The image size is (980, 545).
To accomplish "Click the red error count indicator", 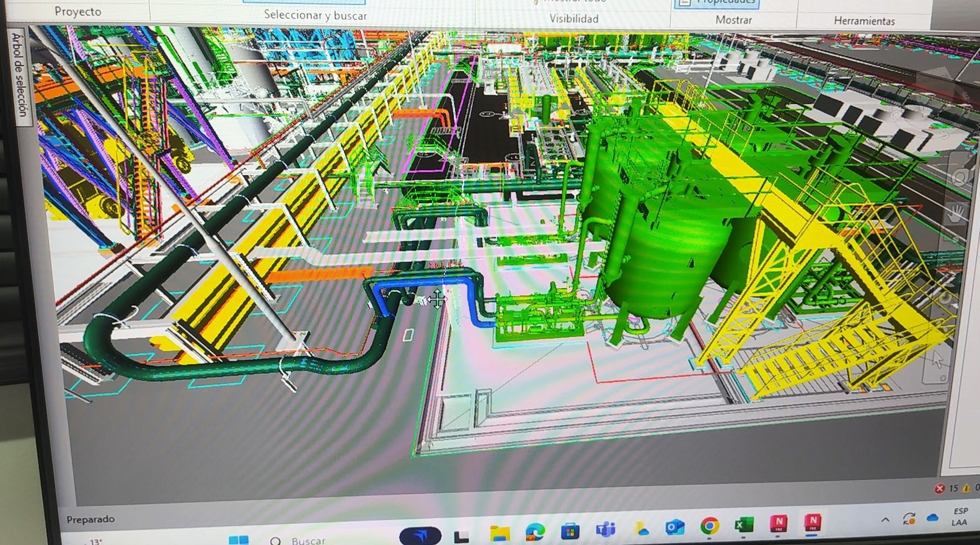I will [940, 489].
